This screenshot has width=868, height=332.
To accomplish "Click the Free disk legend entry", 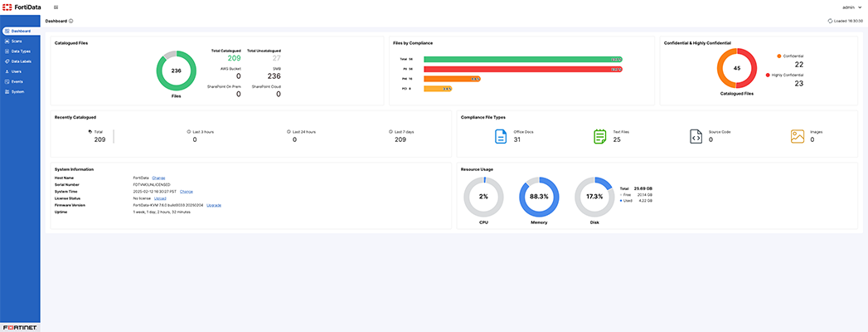I will pos(636,194).
